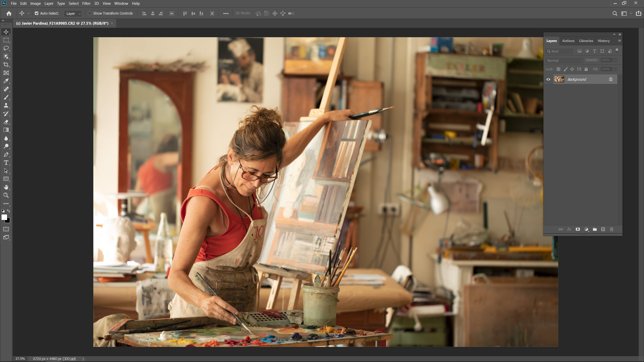Click the Libraries panel tab
The image size is (644, 362).
(586, 41)
